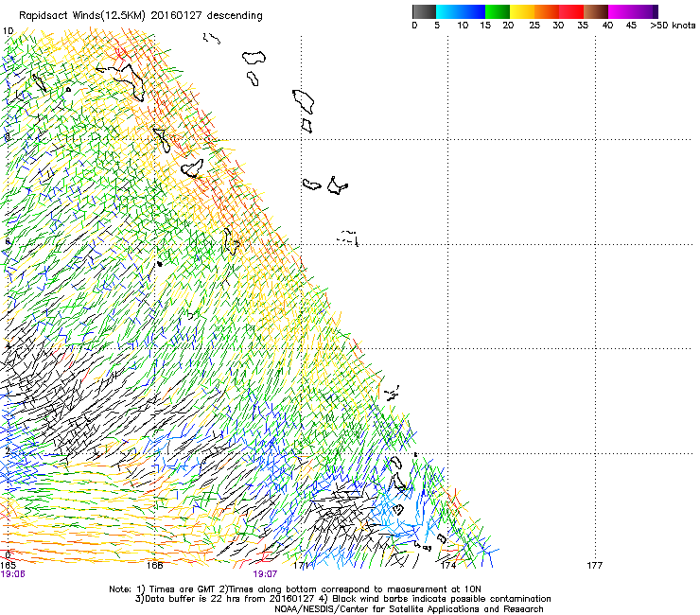Click the green 15-20 knots legend color
This screenshot has width=700, height=615.
(x=498, y=11)
